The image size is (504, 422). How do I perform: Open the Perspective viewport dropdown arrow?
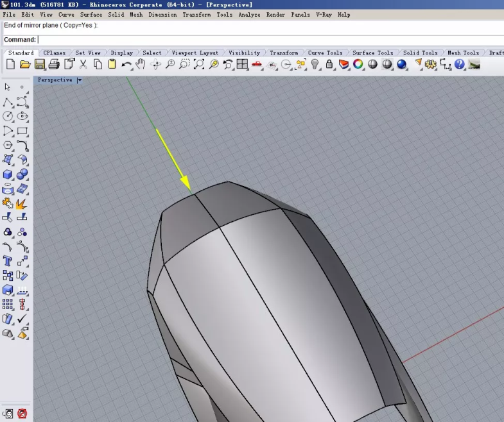(80, 80)
